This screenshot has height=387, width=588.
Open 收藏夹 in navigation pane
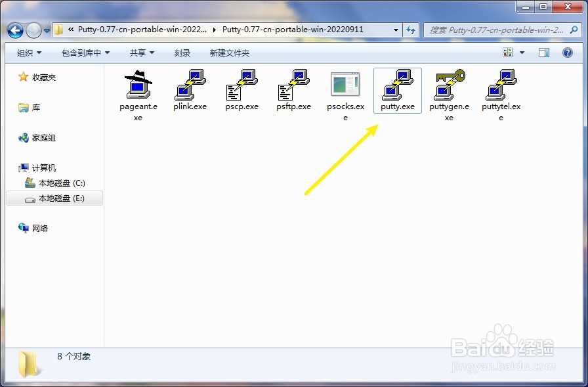[x=44, y=78]
